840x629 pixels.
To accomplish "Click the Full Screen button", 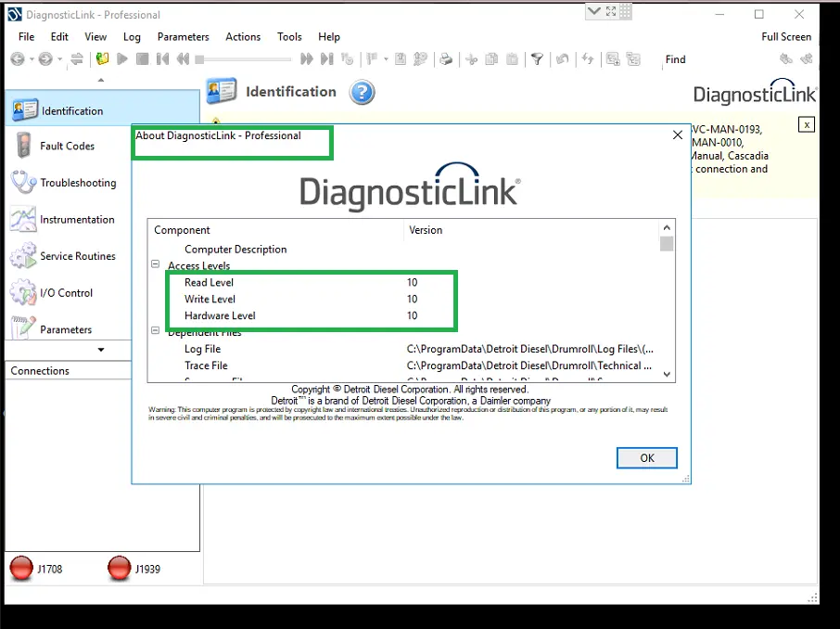I will tap(786, 36).
